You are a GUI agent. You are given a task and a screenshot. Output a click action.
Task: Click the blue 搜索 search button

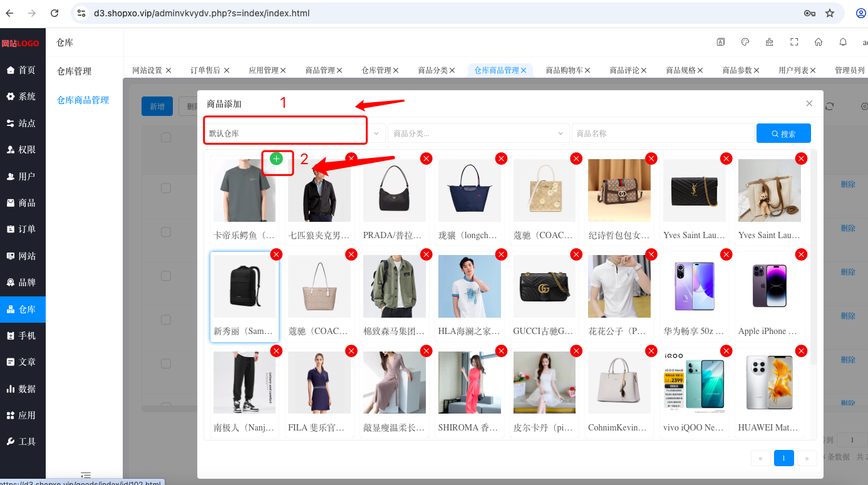[x=783, y=133]
